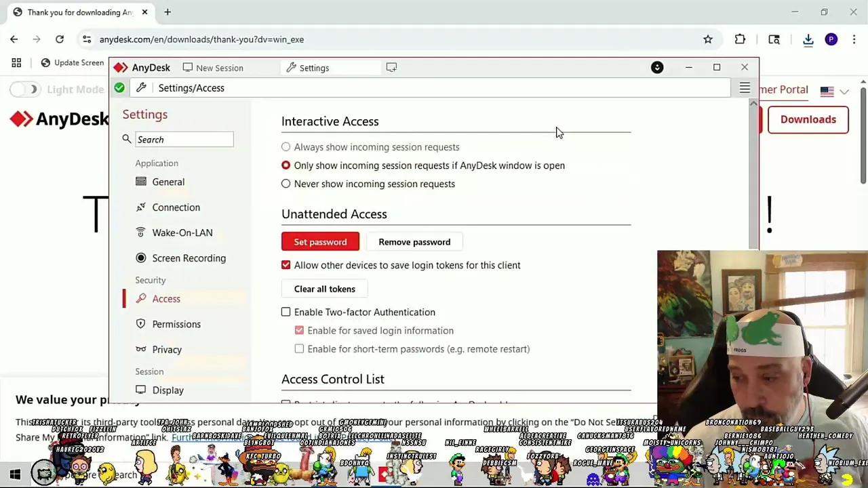Open General settings category
This screenshot has width=868, height=488.
pos(168,182)
